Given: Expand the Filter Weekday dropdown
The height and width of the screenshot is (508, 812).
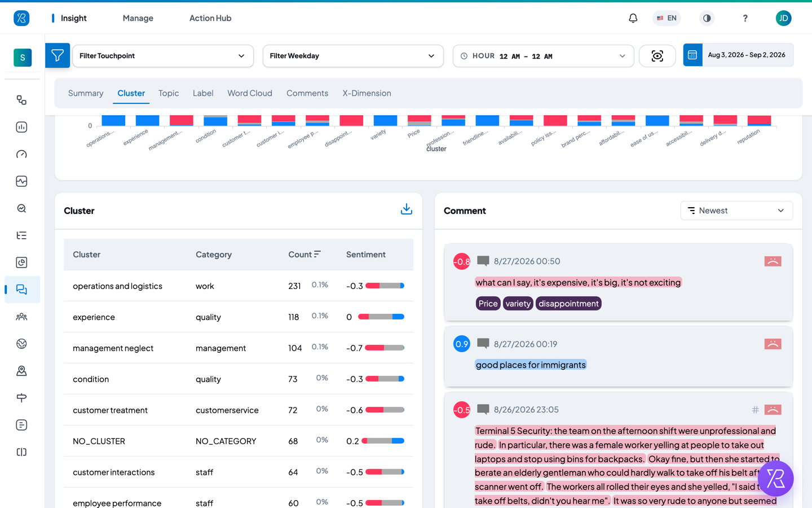Looking at the screenshot, I should click(353, 56).
